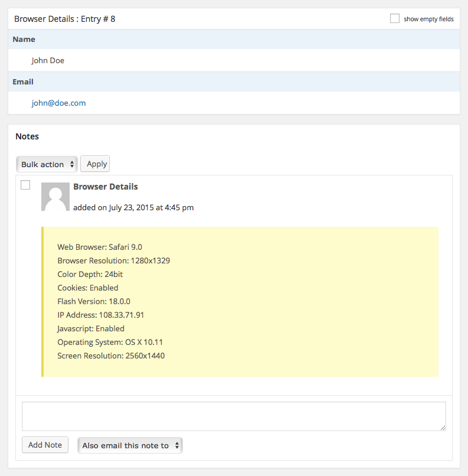Click the Browser Details note author name

pos(105,187)
